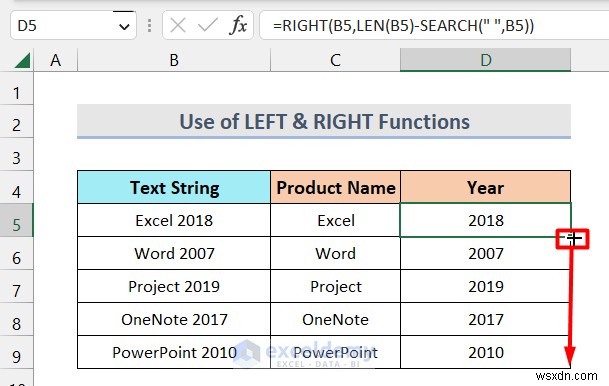Select Year cell '2017'
This screenshot has width=609, height=386.
pos(485,319)
